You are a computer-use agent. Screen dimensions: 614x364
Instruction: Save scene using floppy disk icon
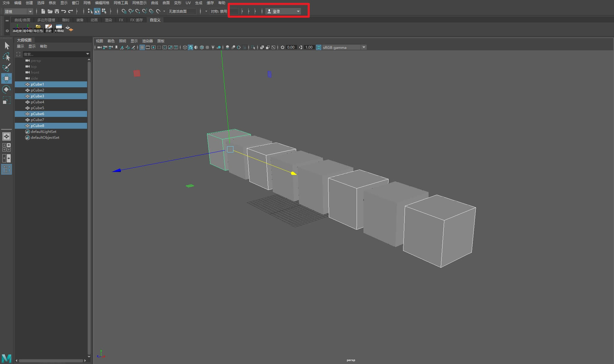pyautogui.click(x=57, y=11)
